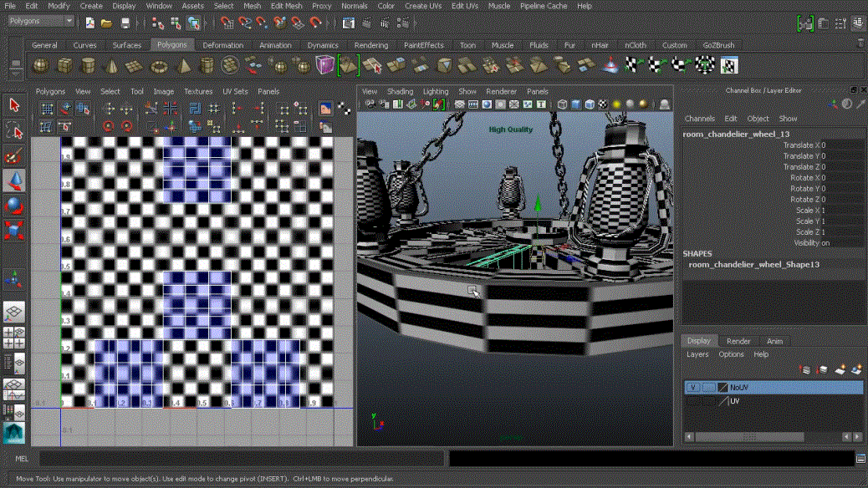The height and width of the screenshot is (488, 868).
Task: Create a polygon plane from the shelf
Action: (135, 66)
